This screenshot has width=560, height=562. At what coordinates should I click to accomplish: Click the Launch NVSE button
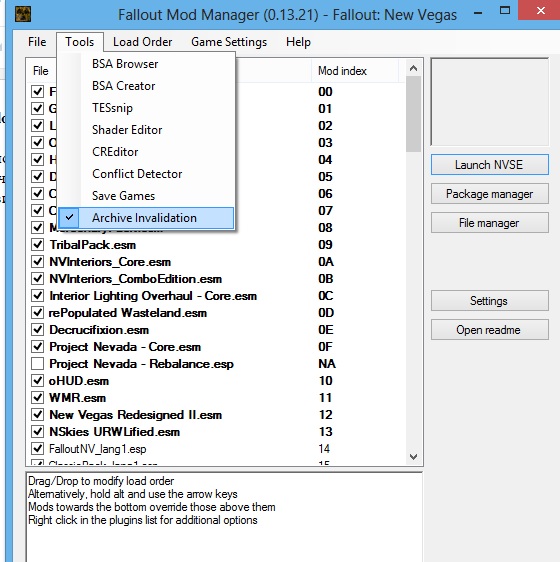click(x=489, y=165)
